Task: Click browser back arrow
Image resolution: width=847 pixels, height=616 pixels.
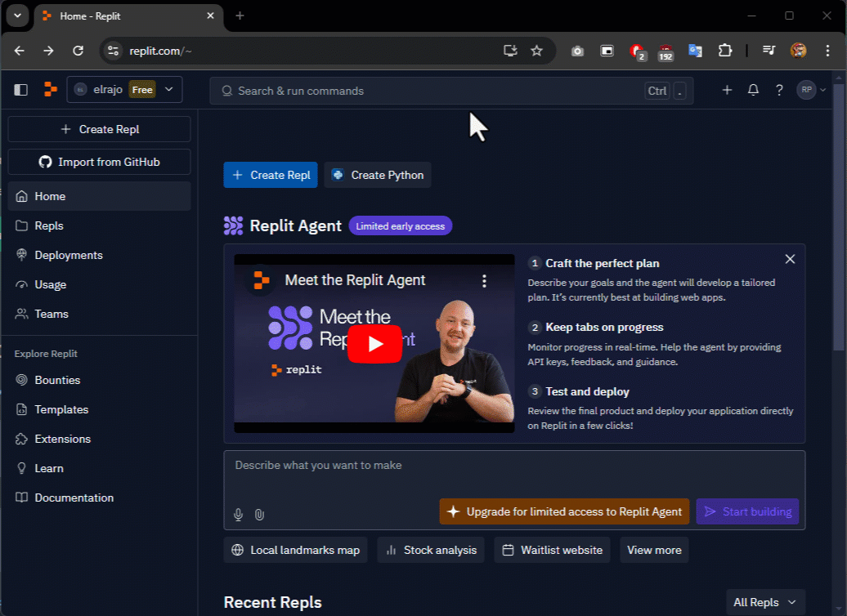Action: click(20, 51)
